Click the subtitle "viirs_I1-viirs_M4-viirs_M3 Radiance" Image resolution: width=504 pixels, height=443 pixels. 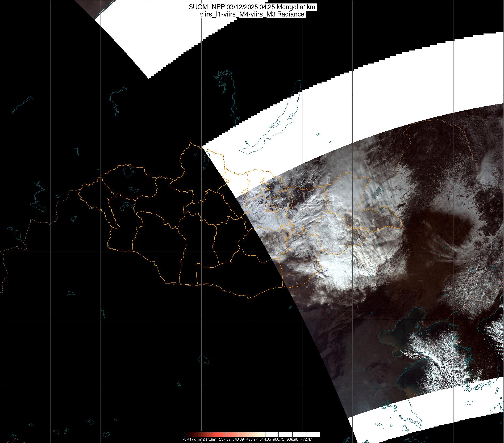pyautogui.click(x=252, y=14)
